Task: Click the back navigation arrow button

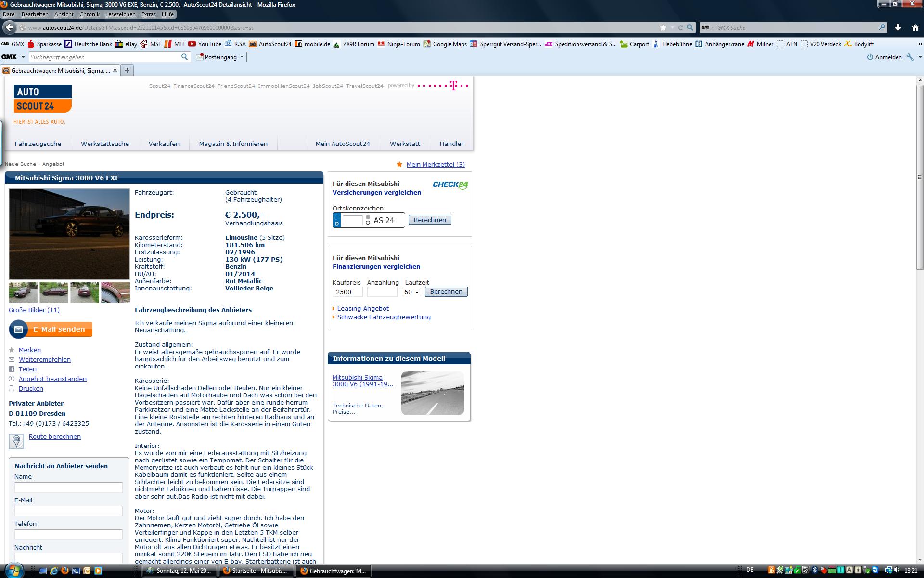Action: 9,27
